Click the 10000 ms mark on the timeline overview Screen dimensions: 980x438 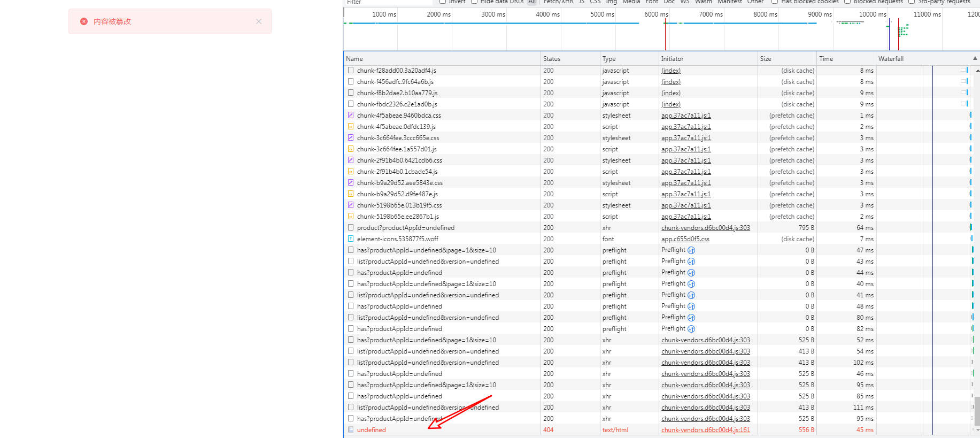pyautogui.click(x=873, y=14)
